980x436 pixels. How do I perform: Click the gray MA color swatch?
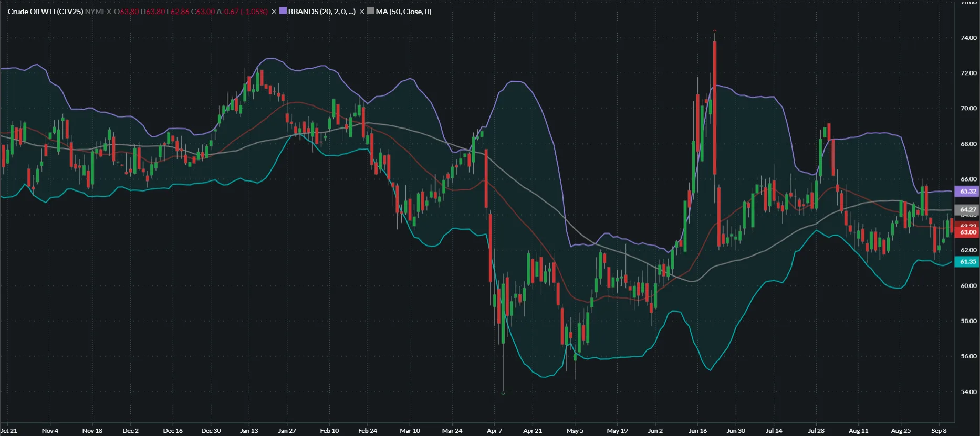tap(371, 11)
